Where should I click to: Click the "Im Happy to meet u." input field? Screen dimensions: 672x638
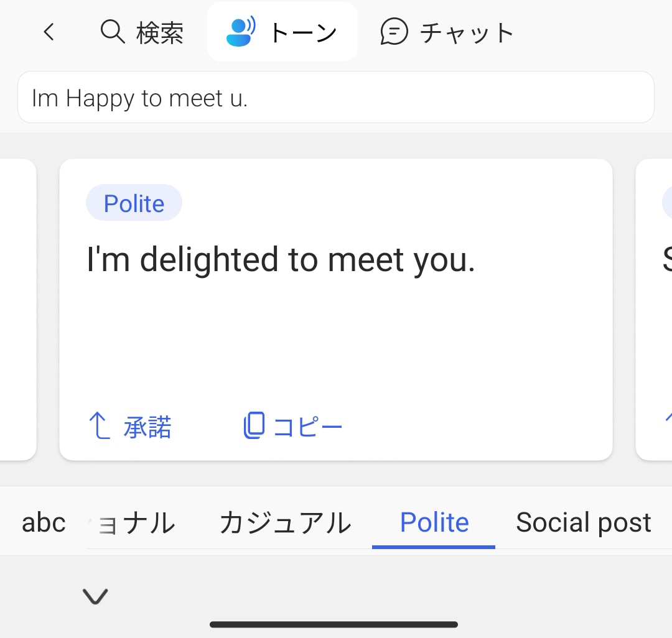(x=335, y=98)
